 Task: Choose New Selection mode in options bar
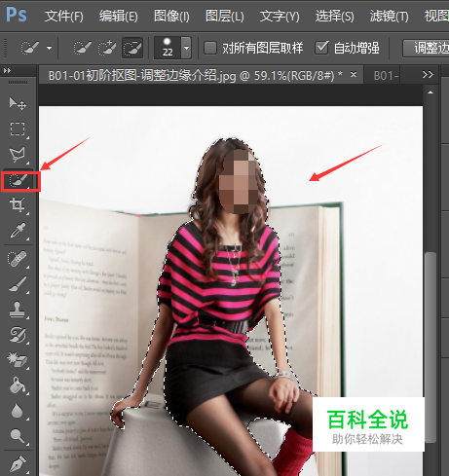pos(82,48)
